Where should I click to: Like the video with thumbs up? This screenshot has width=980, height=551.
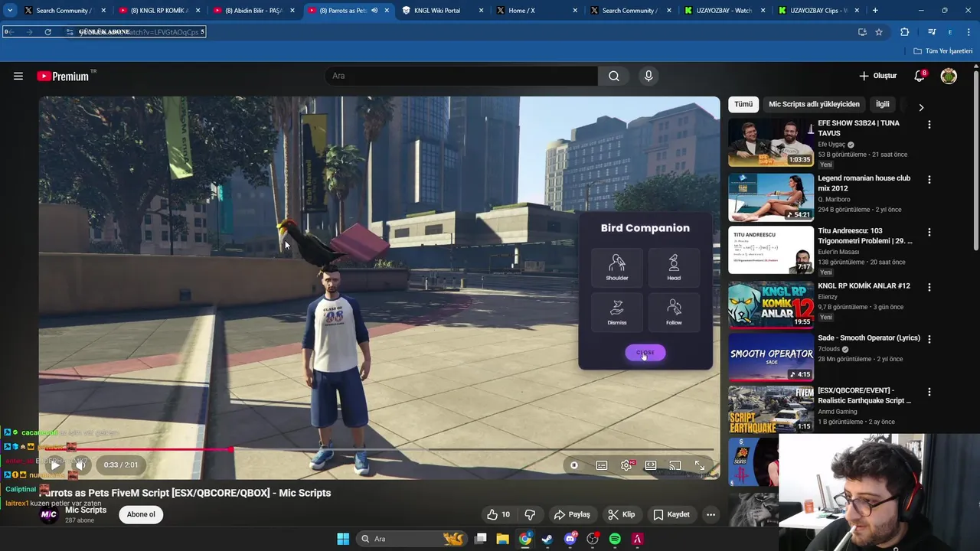tap(498, 514)
